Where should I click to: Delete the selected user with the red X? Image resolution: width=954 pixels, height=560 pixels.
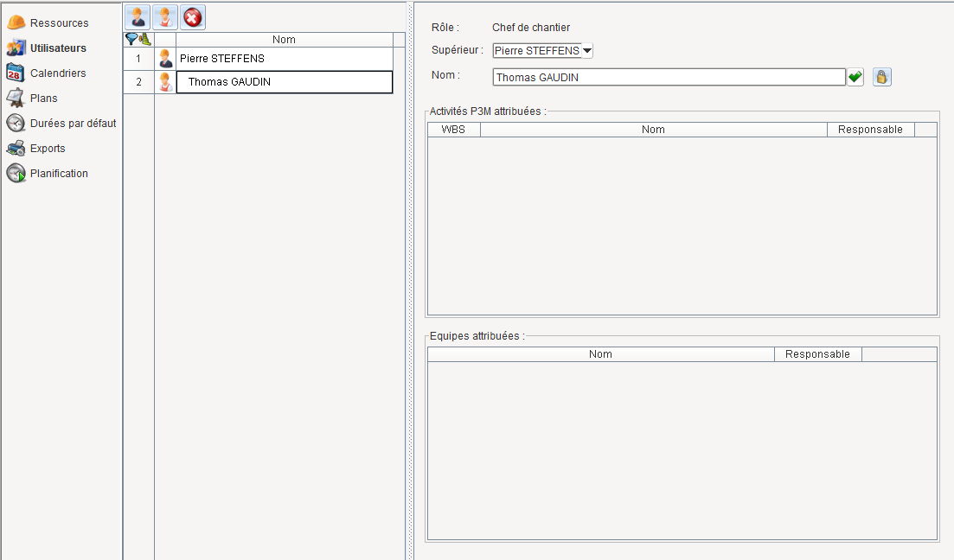(x=193, y=17)
